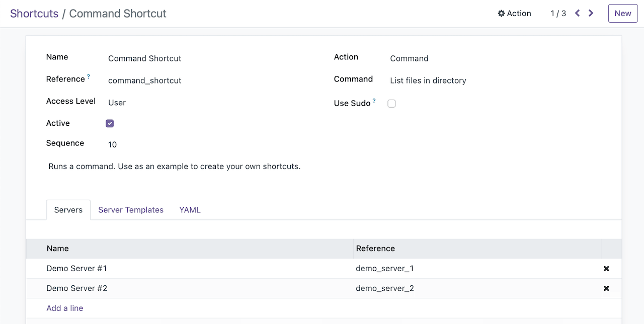The width and height of the screenshot is (644, 324).
Task: Edit the Sequence value
Action: tap(112, 144)
